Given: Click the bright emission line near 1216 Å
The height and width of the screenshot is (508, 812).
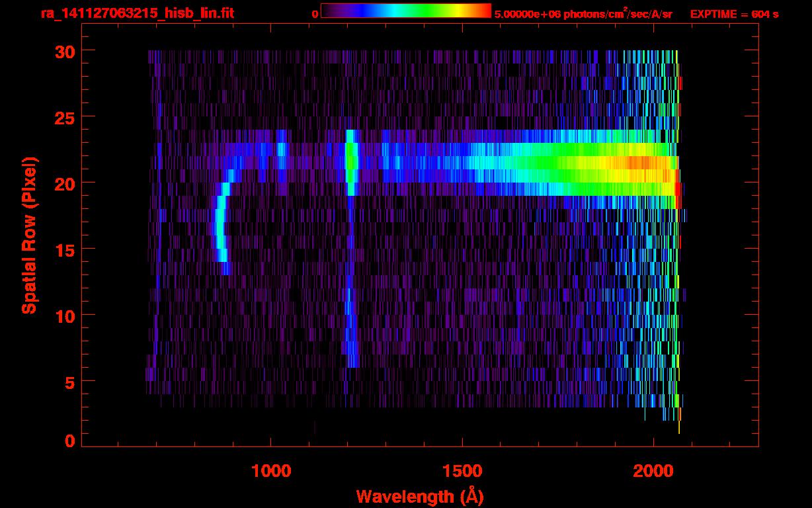Looking at the screenshot, I should [x=351, y=163].
